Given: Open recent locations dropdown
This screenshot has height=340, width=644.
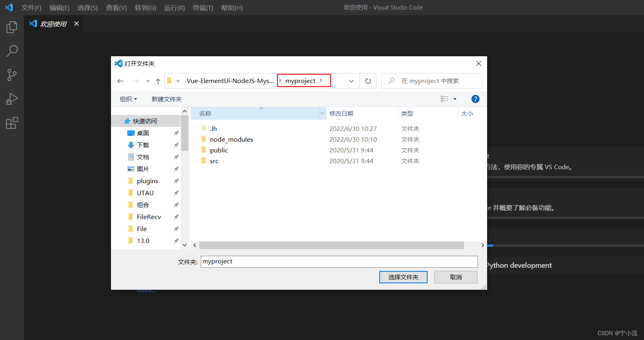Looking at the screenshot, I should (x=148, y=81).
